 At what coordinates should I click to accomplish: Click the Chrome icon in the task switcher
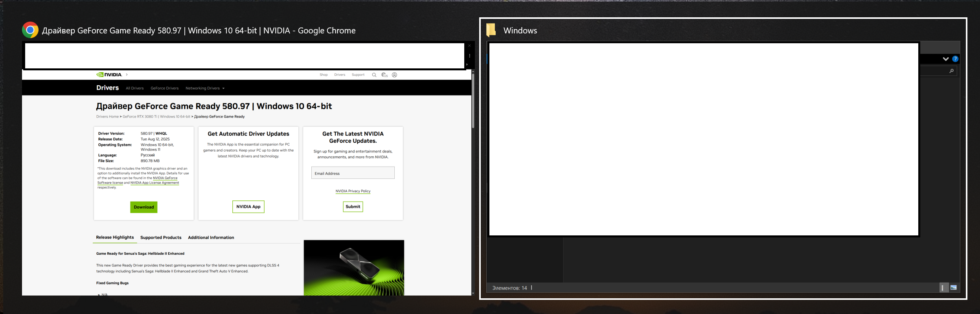tap(30, 30)
